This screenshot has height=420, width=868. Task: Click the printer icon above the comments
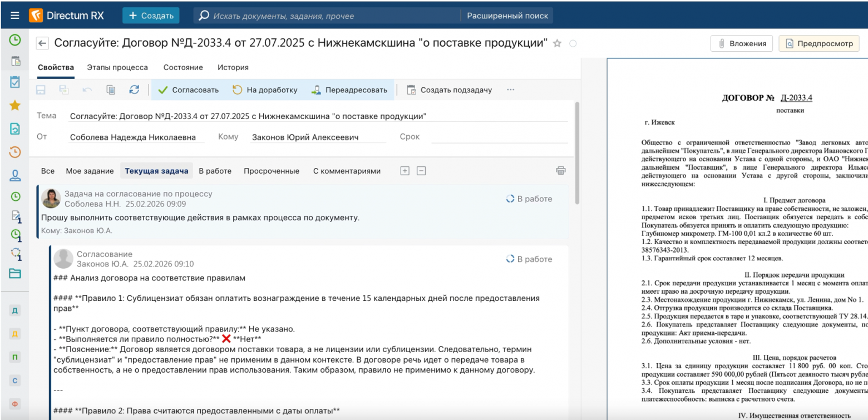[x=561, y=171]
